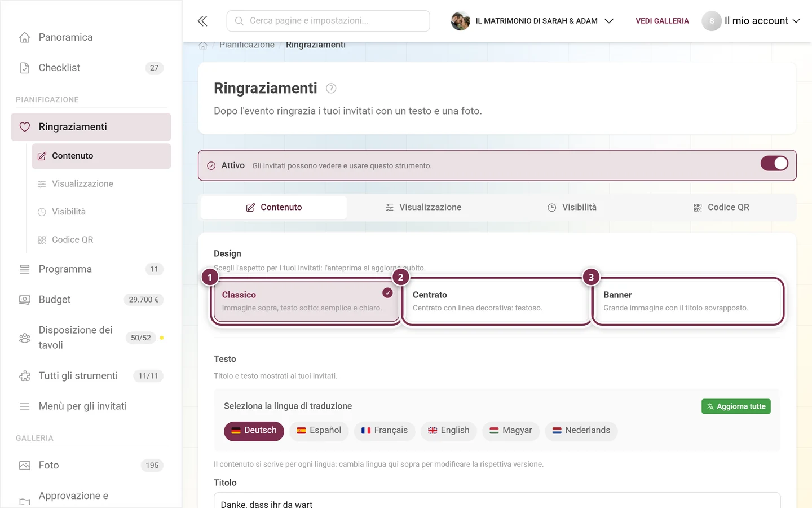The width and height of the screenshot is (812, 508).
Task: Choose English translation language
Action: (449, 431)
